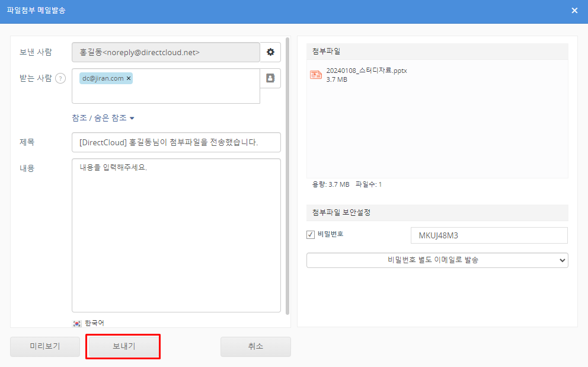Open sender settings gear icon
Screen dimensions: 588x367
270,52
